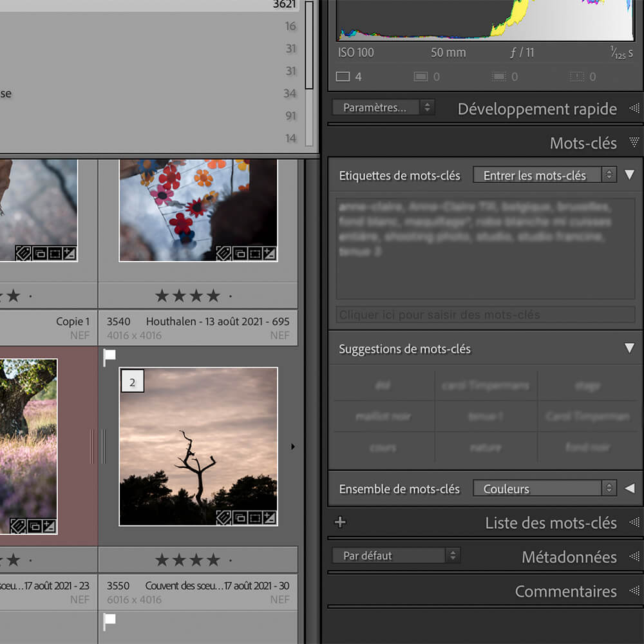The image size is (644, 644).
Task: Open the Par défaut metadata dropdown
Action: pyautogui.click(x=396, y=555)
